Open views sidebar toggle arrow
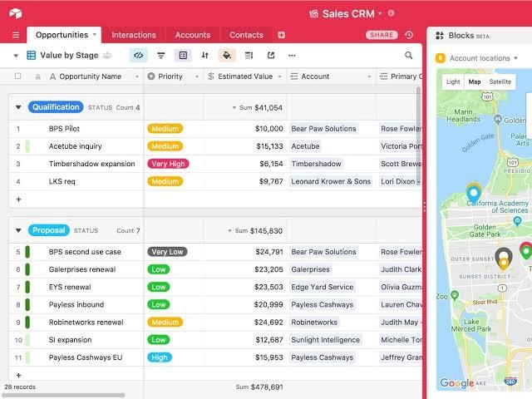 (x=16, y=56)
